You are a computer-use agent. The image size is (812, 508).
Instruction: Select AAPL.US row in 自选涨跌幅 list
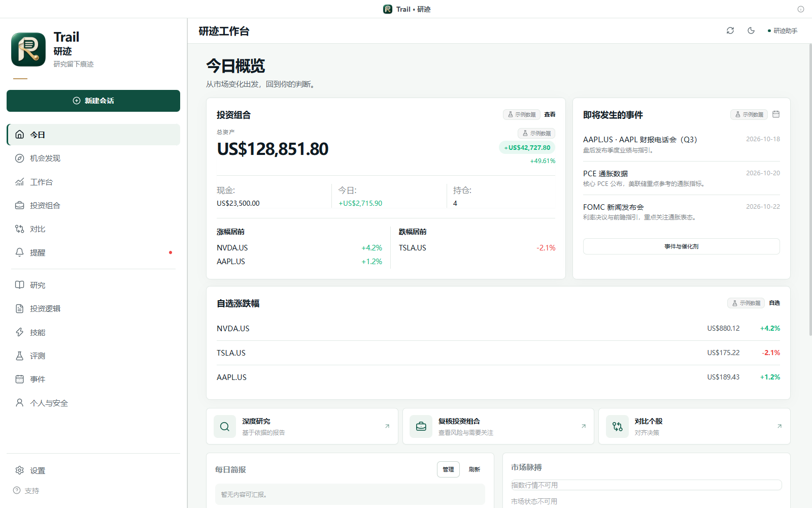[x=498, y=377]
